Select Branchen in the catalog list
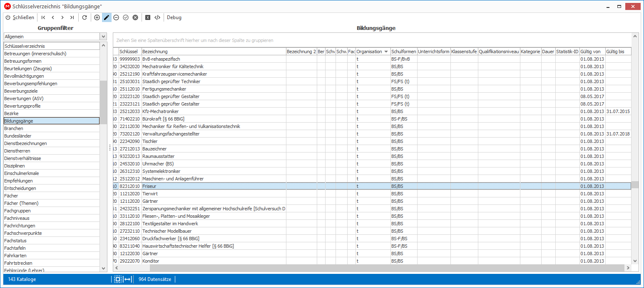The width and height of the screenshot is (644, 288). 52,128
